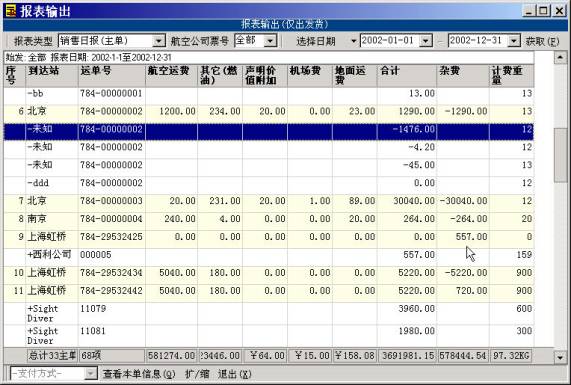This screenshot has width=571, height=385.
Task: Click the 581274.00 freight total
Action: 172,355
